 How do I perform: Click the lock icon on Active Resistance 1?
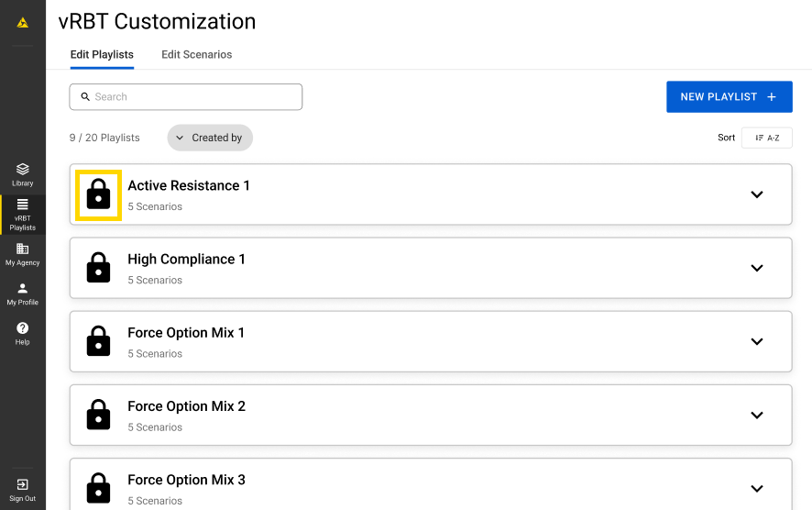98,194
